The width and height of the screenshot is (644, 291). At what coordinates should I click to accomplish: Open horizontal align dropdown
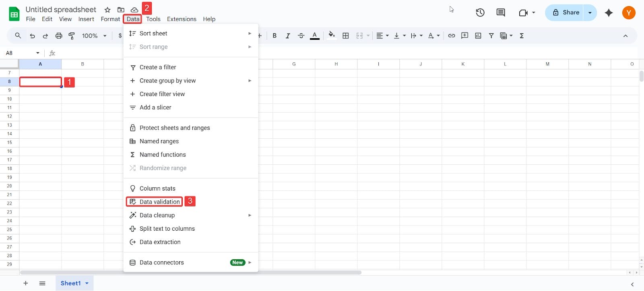(x=382, y=36)
